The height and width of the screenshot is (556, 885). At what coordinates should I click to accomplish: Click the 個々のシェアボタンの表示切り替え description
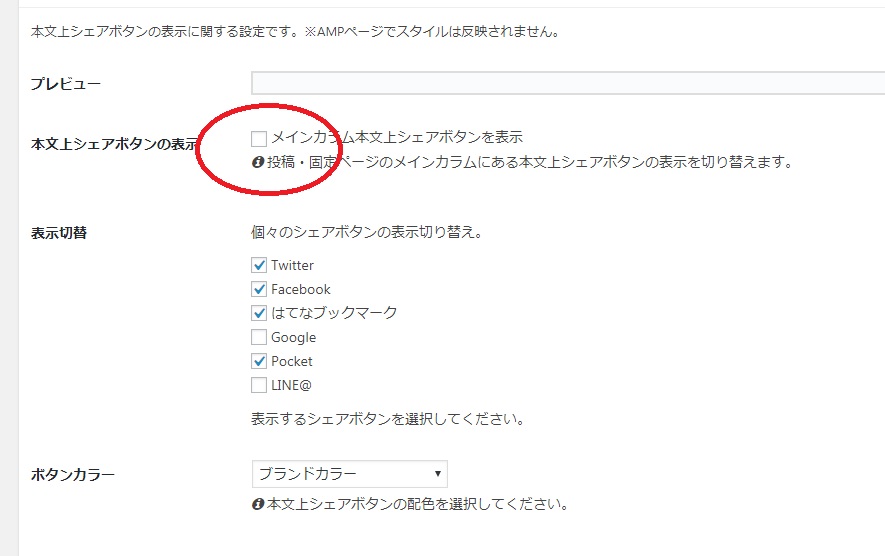(x=367, y=233)
